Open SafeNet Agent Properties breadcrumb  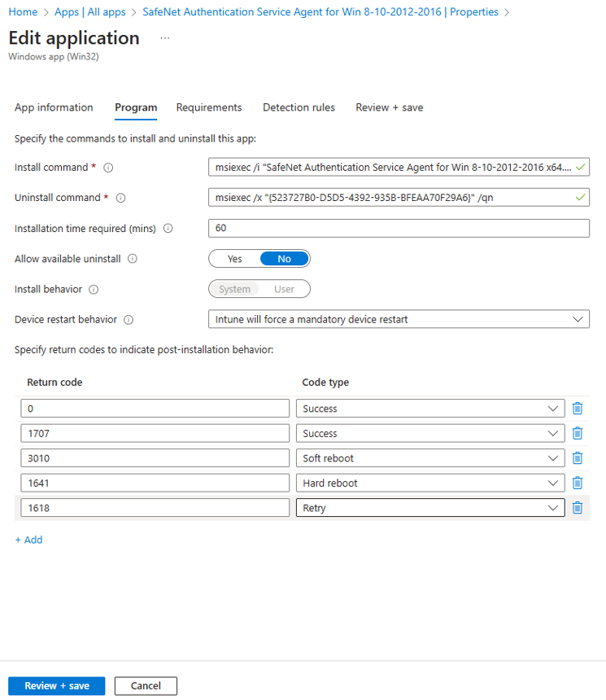point(320,12)
